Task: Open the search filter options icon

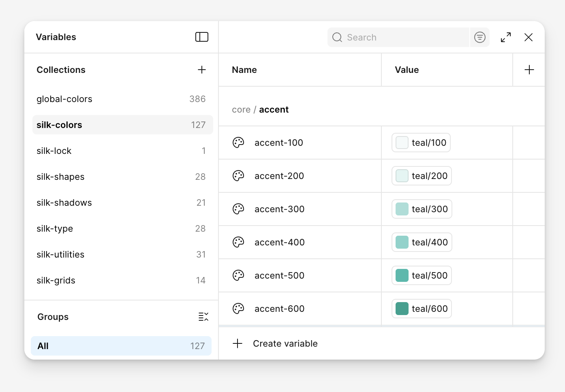Action: (x=479, y=37)
